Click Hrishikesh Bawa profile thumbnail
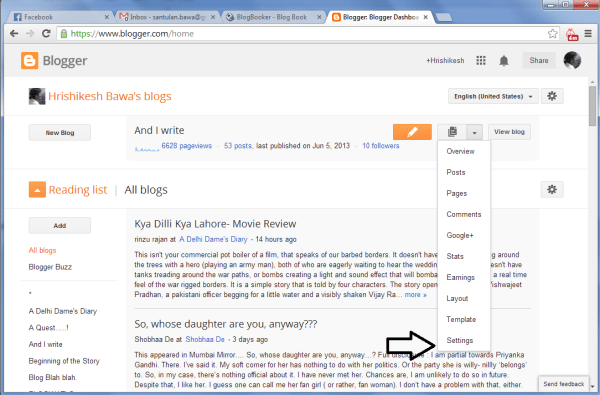This screenshot has width=600, height=395. point(37,96)
